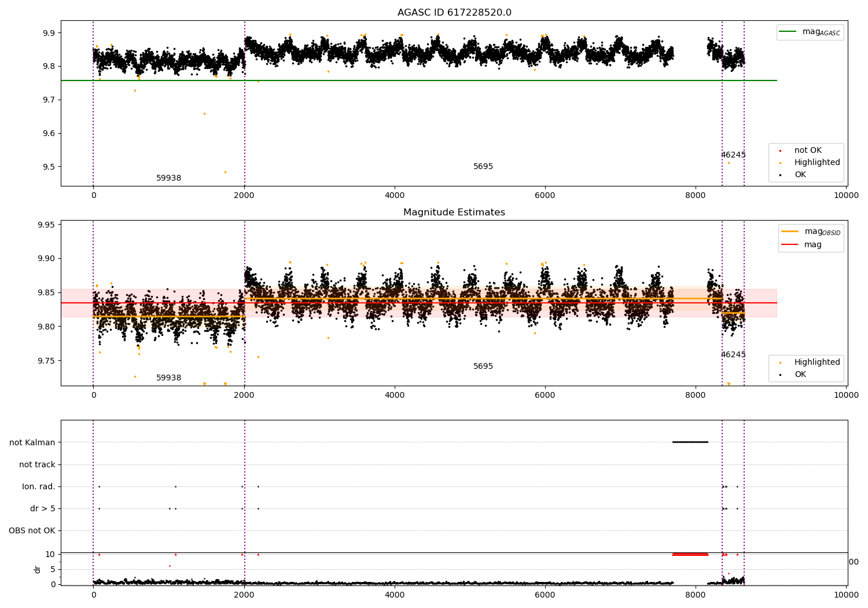The image size is (868, 608).
Task: Click the "dr" y-axis label
Action: 38,569
